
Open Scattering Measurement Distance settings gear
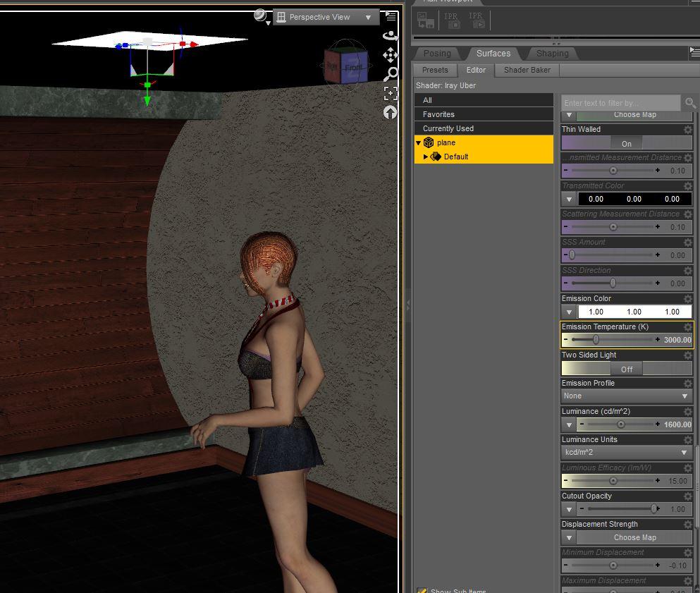[x=688, y=214]
